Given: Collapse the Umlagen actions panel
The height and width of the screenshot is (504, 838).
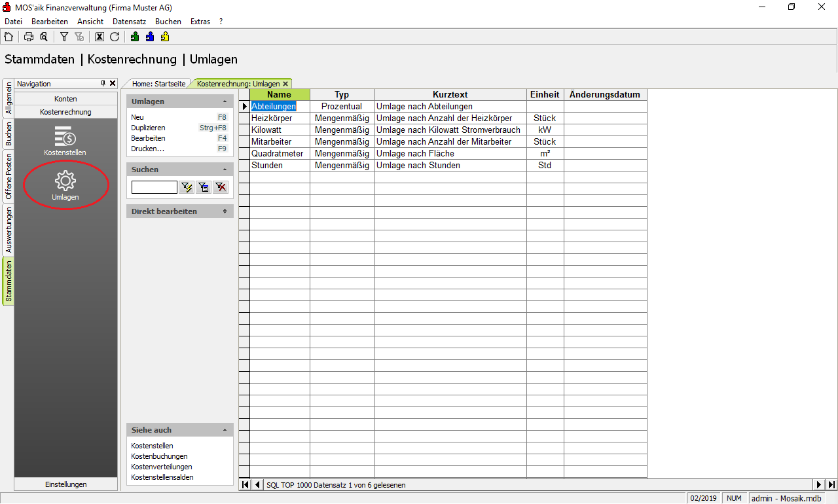Looking at the screenshot, I should tap(225, 102).
